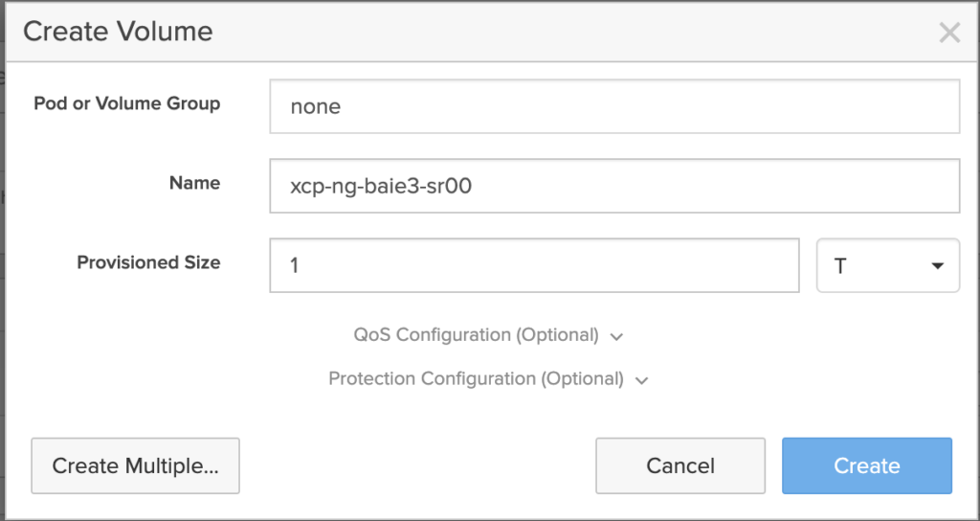Click the Create button
The width and height of the screenshot is (980, 521).
point(866,466)
